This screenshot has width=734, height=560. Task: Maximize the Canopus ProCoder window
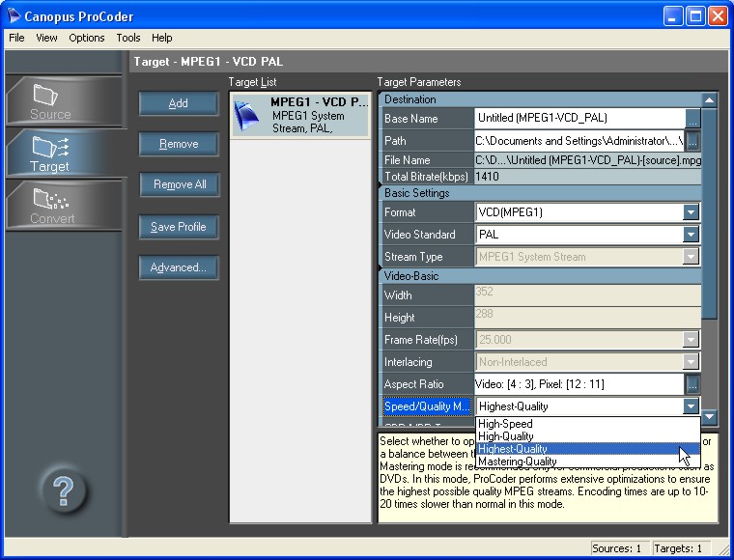695,16
